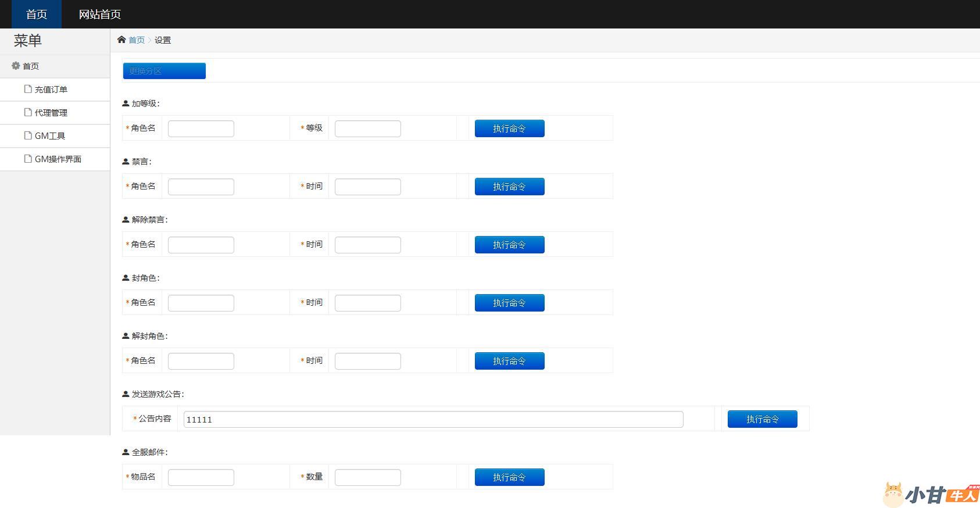Click the page icon next to 代理管理
This screenshot has height=508, width=980.
(28, 112)
